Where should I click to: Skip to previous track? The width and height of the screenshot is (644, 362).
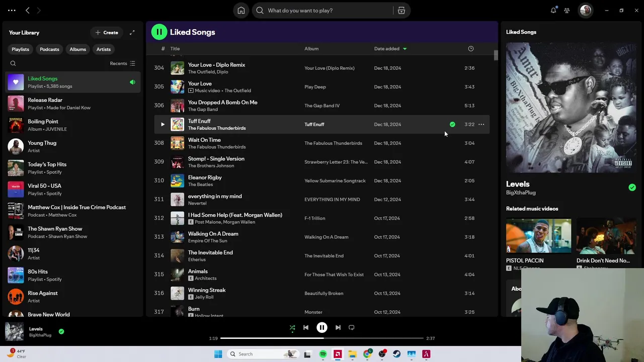305,327
